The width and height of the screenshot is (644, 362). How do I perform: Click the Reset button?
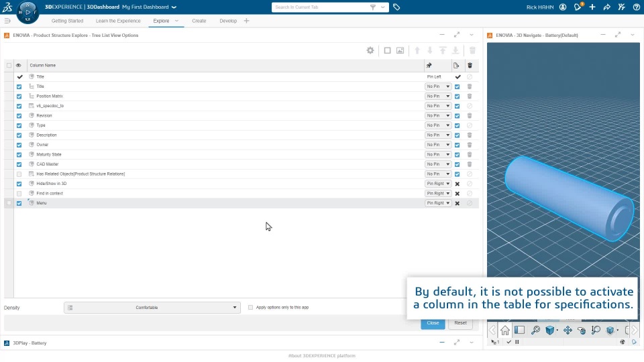coord(460,323)
